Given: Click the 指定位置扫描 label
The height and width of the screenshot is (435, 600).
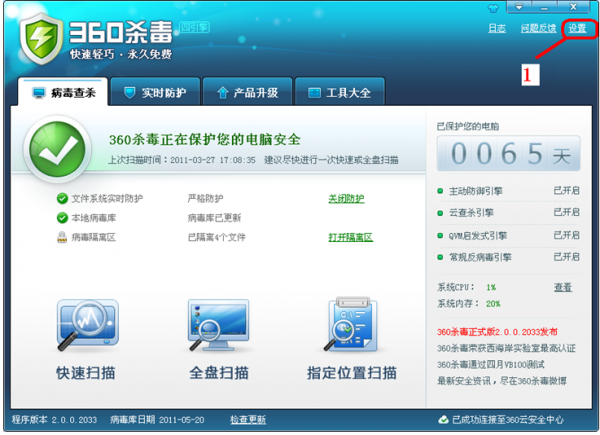Looking at the screenshot, I should tap(352, 373).
